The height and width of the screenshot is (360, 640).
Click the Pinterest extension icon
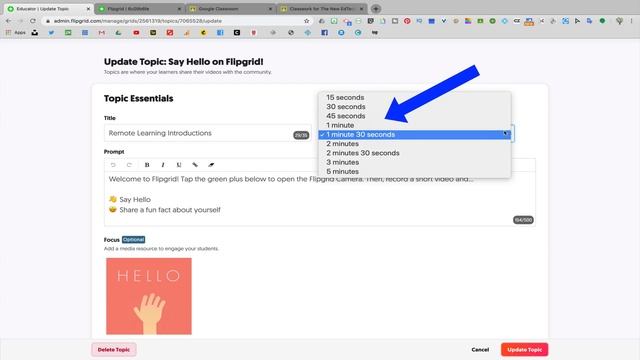point(407,21)
